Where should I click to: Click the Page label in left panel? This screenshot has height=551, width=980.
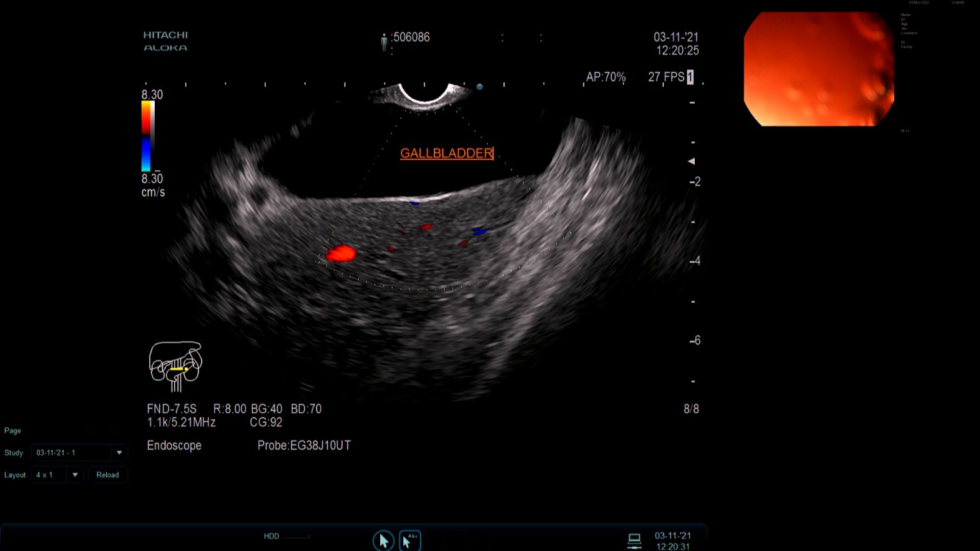(x=12, y=431)
